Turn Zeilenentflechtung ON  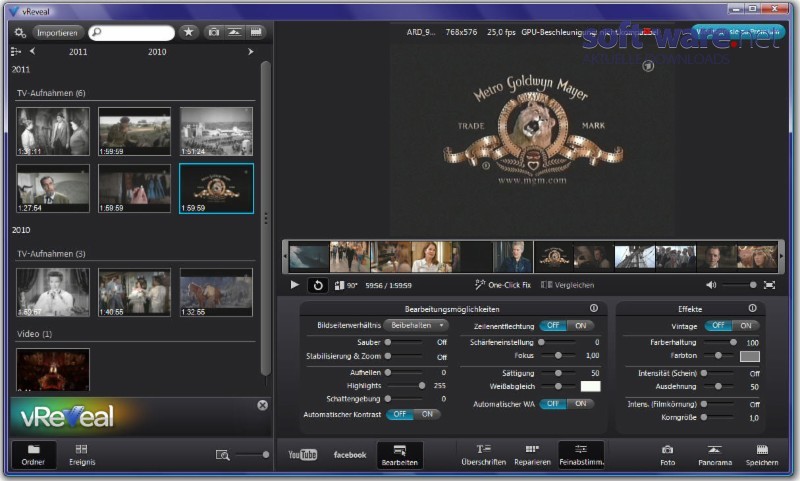pos(581,325)
